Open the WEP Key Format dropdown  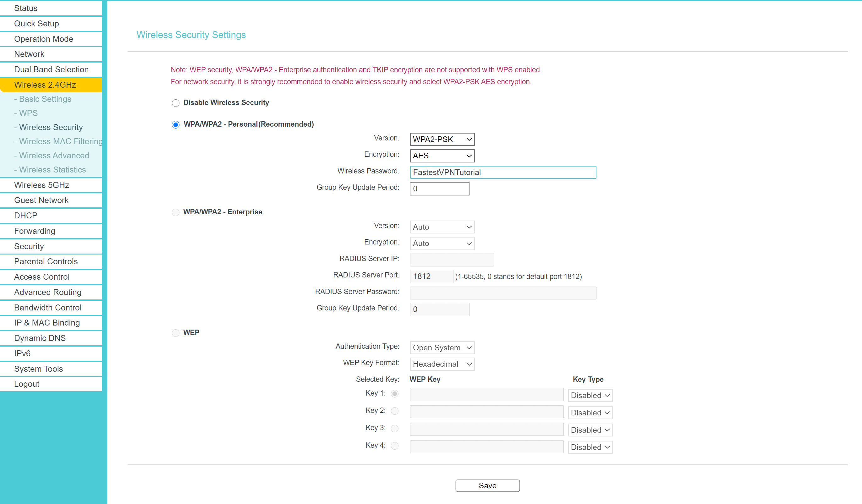[442, 364]
